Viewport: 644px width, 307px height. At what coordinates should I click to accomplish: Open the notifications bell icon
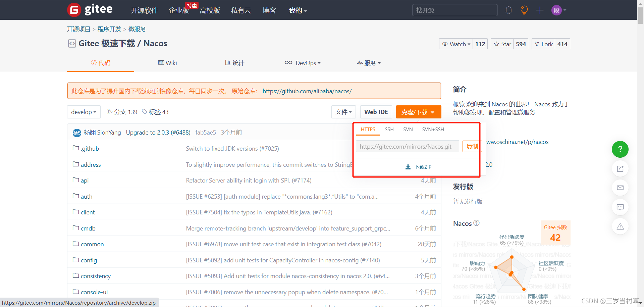click(x=508, y=10)
